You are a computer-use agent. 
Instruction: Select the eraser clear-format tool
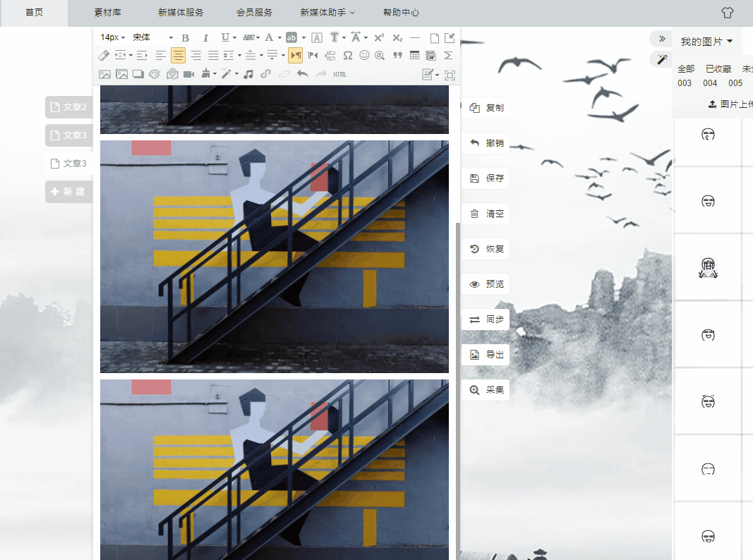104,56
